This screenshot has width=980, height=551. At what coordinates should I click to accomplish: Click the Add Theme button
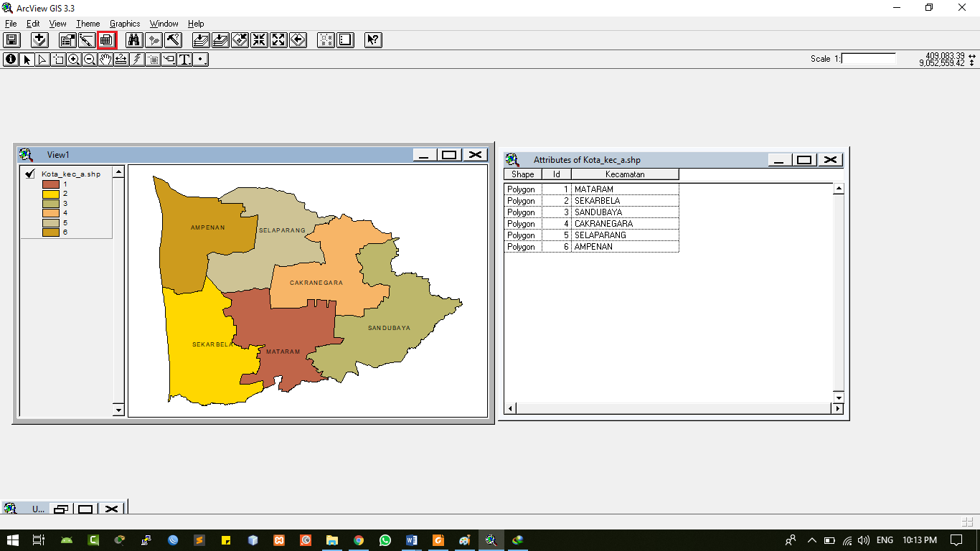tap(40, 40)
